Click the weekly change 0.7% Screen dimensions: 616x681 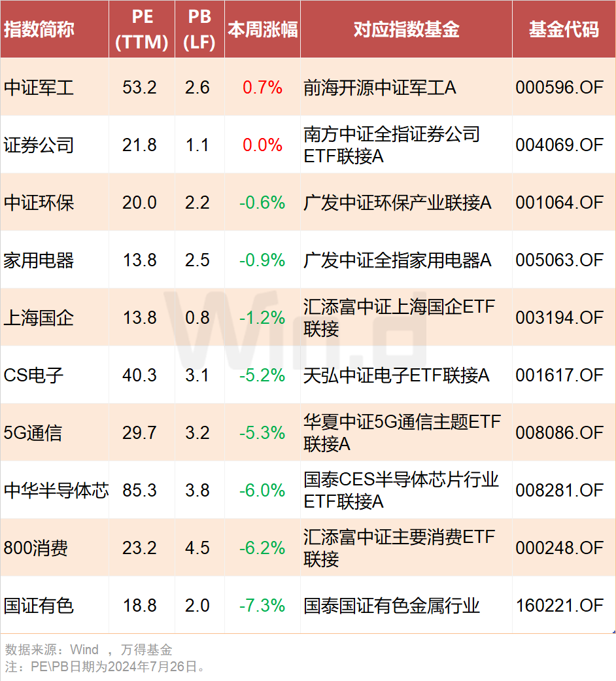click(263, 88)
